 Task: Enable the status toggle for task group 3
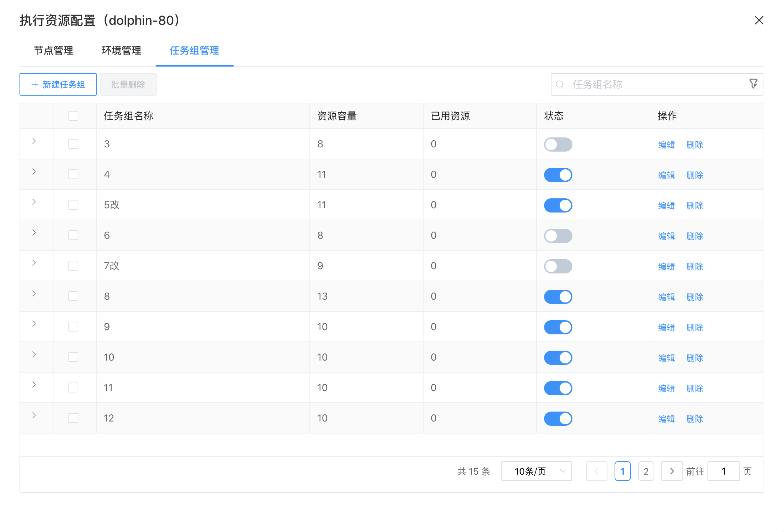coord(558,145)
